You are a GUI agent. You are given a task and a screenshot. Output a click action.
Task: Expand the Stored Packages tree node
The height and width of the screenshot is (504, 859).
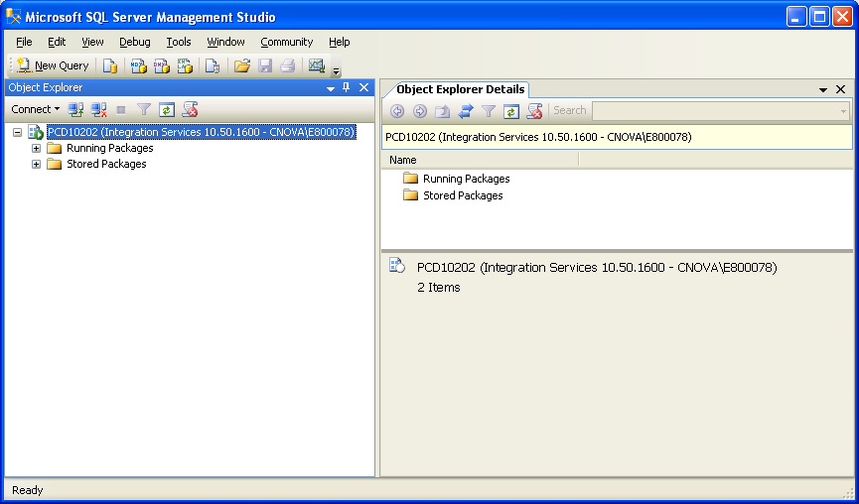[37, 165]
